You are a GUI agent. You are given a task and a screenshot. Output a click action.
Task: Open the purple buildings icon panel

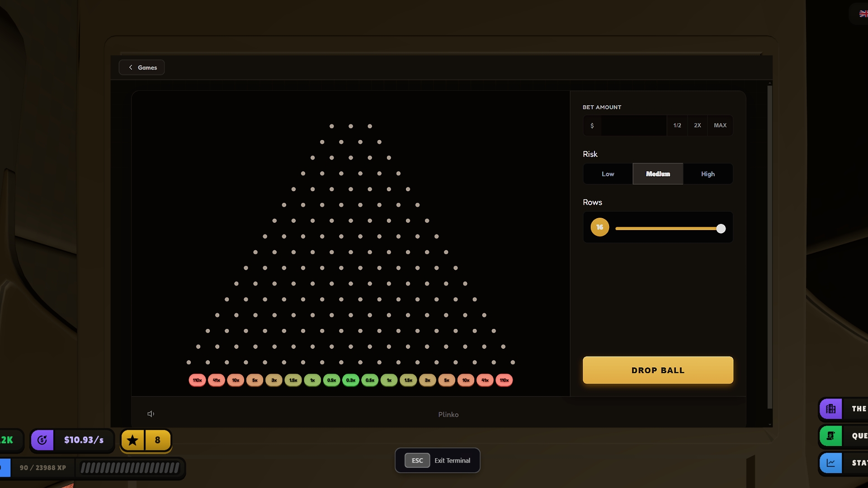831,409
